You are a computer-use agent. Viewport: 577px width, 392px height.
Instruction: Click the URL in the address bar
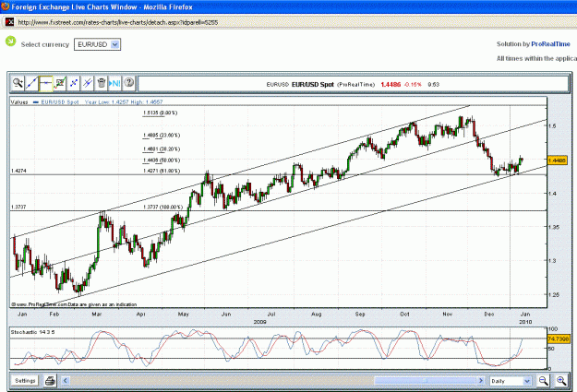click(x=118, y=22)
